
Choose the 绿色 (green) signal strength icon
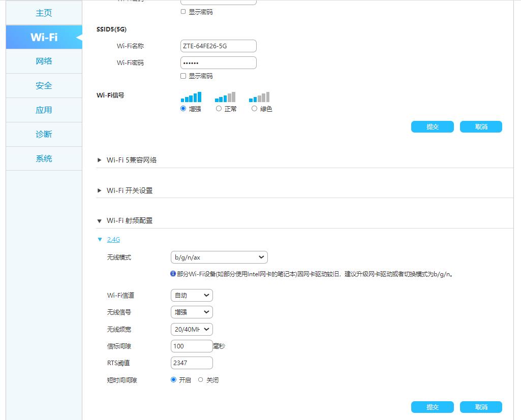(259, 97)
